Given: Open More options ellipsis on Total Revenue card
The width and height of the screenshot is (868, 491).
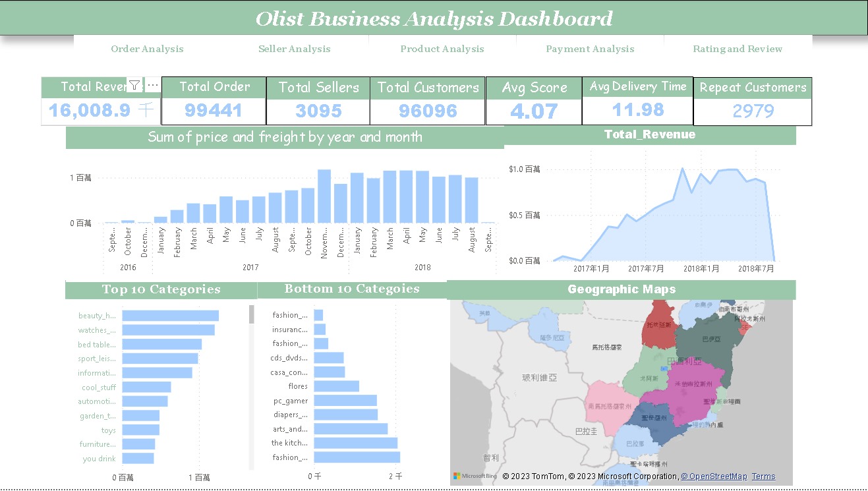Looking at the screenshot, I should click(152, 84).
